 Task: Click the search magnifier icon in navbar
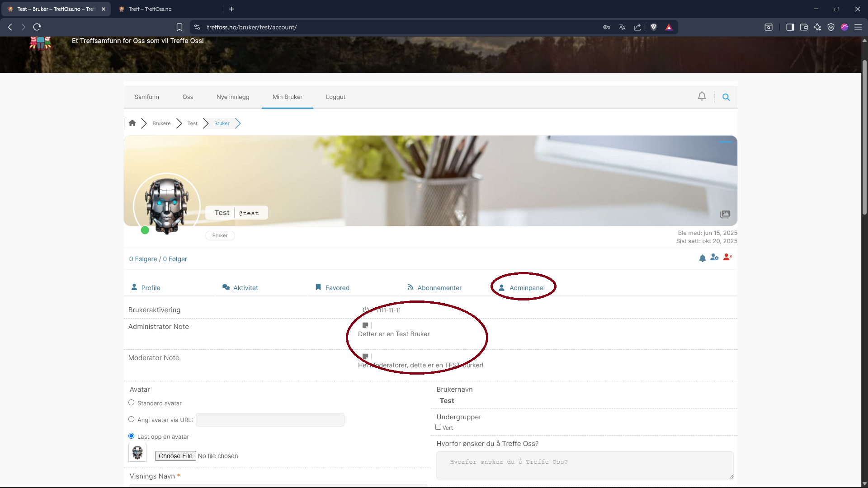tap(726, 97)
